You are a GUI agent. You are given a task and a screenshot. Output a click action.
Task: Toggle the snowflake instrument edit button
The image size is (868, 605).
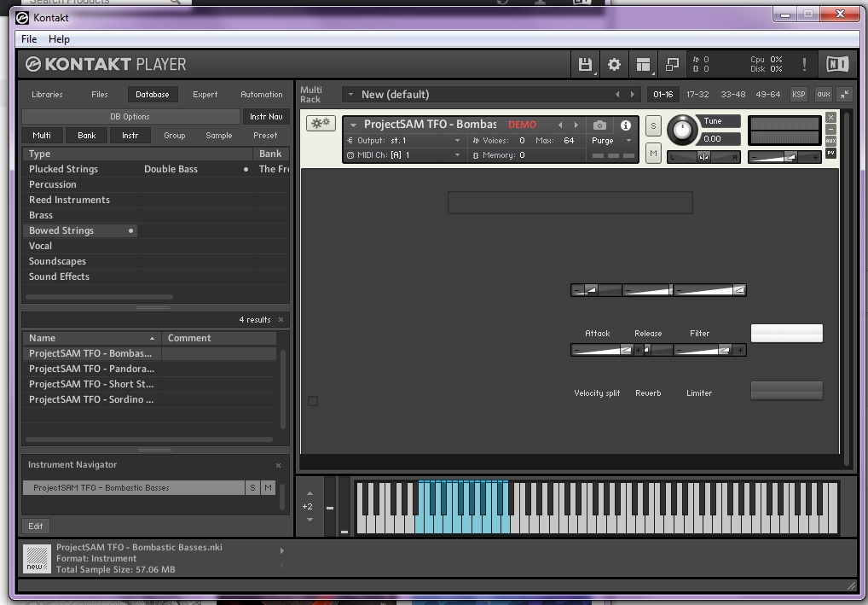321,123
